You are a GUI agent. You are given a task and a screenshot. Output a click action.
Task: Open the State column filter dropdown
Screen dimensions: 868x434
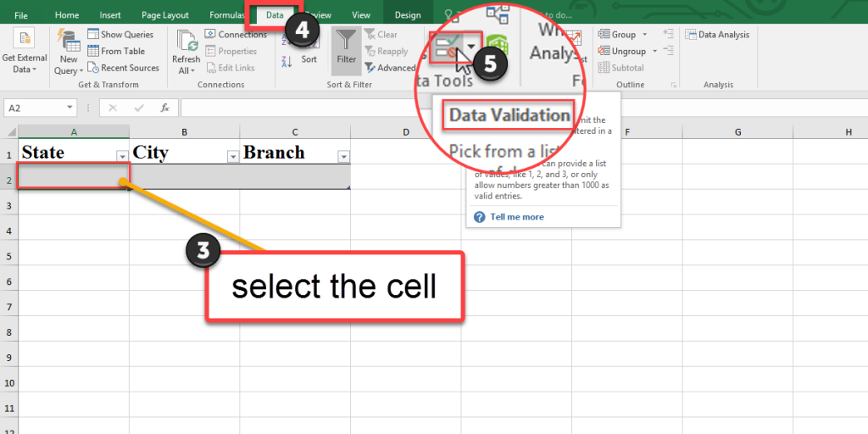coord(123,157)
